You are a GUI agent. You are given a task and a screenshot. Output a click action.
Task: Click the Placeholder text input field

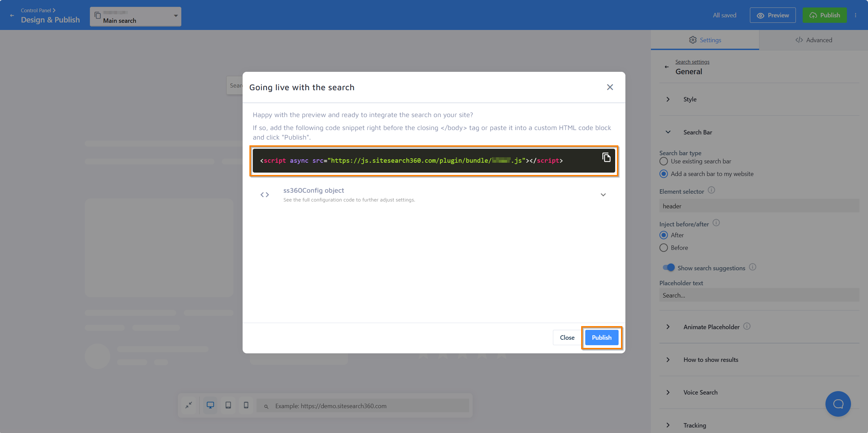(758, 295)
